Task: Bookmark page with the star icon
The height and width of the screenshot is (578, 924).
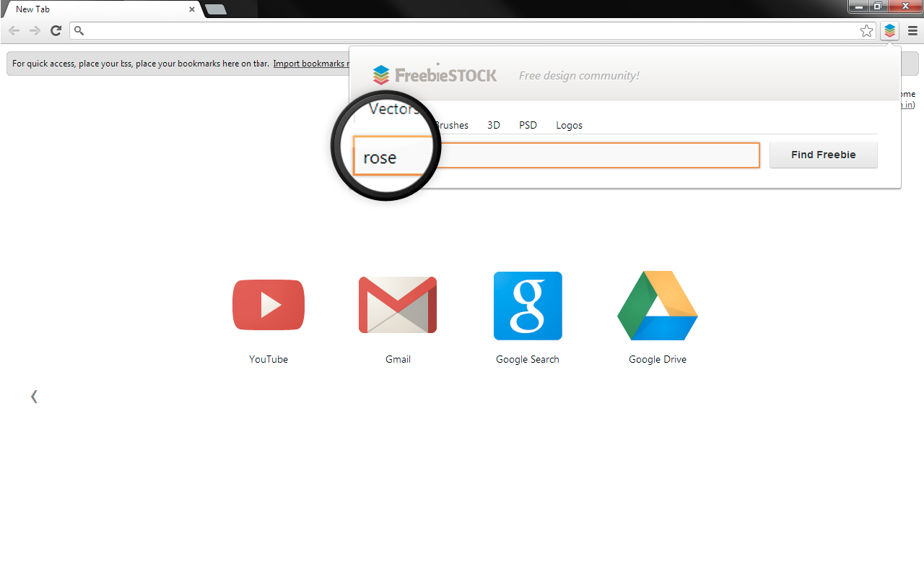Action: [866, 30]
